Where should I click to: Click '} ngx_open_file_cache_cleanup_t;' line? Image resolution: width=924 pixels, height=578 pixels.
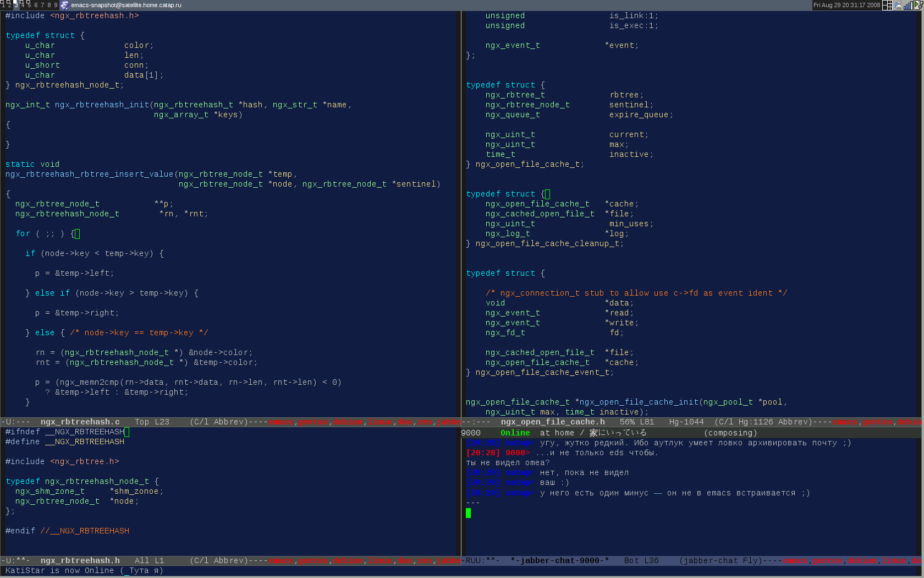(545, 244)
